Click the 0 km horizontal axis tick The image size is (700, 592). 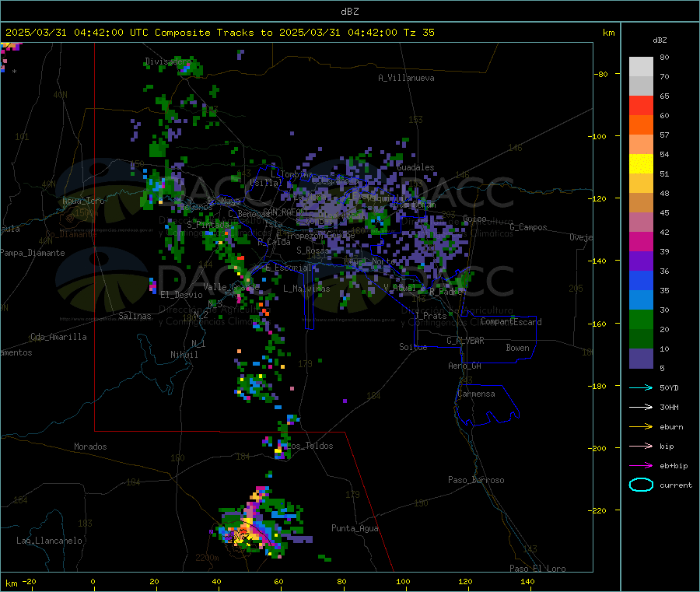pyautogui.click(x=93, y=581)
